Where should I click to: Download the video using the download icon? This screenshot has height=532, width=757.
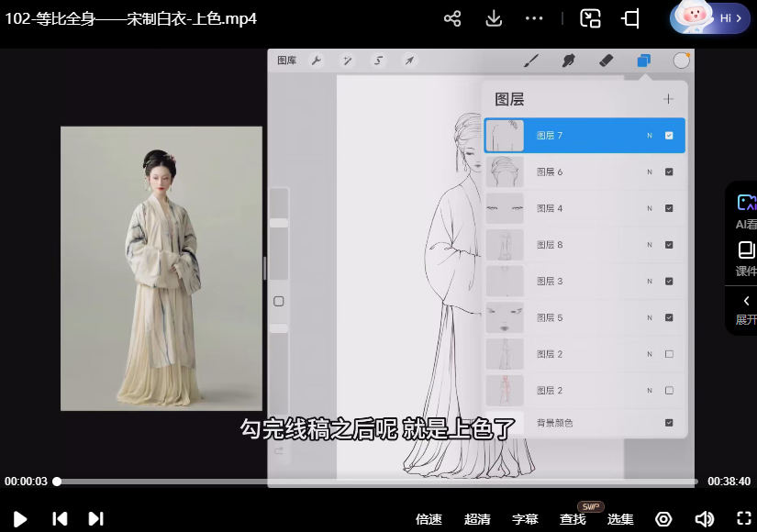494,18
